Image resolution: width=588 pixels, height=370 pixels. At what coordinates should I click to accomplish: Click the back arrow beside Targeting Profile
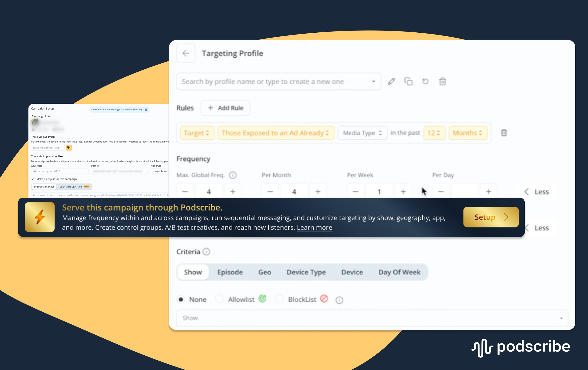click(x=186, y=53)
